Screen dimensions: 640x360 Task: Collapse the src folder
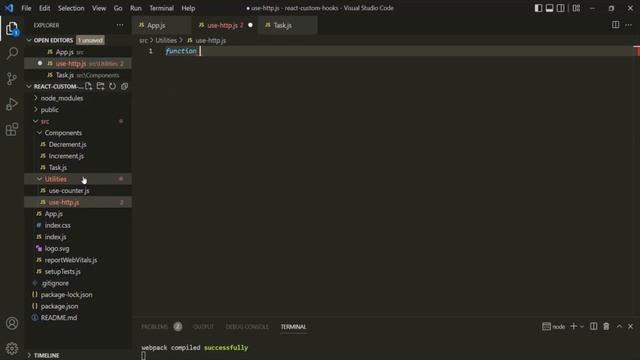click(x=45, y=121)
